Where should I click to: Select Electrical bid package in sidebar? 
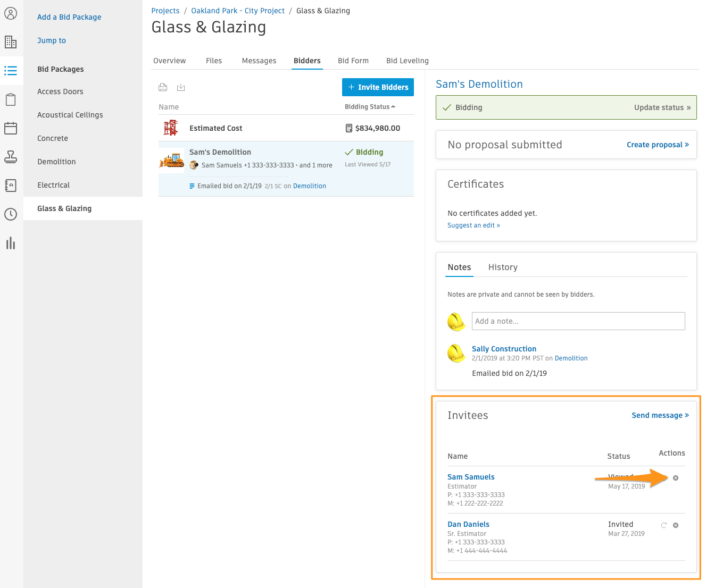click(54, 185)
